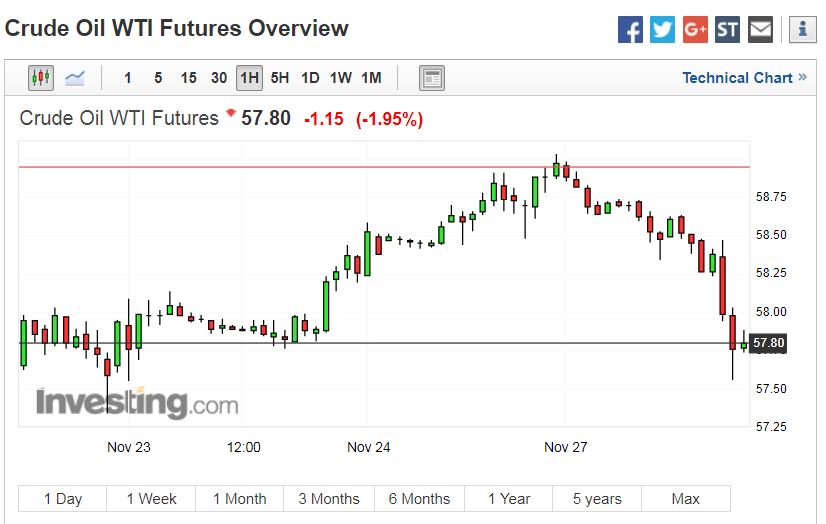Image resolution: width=826 pixels, height=524 pixels.
Task: Share on StockTwits
Action: point(728,29)
